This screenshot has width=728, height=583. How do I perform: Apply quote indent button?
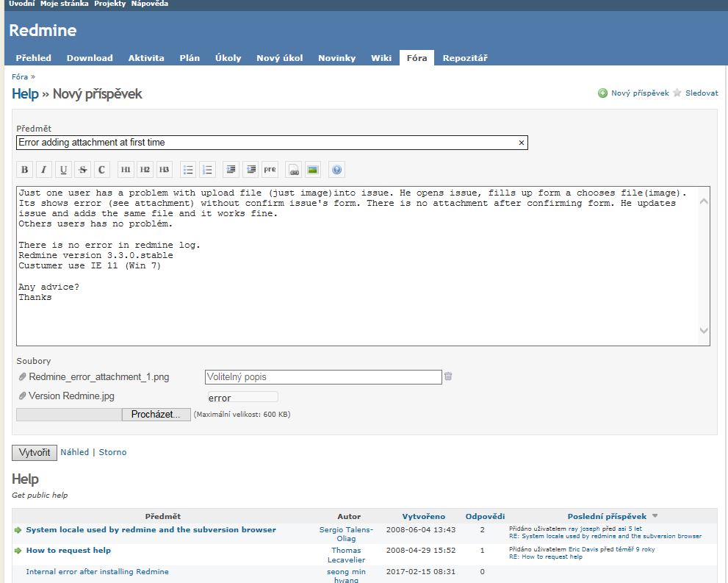[x=231, y=170]
